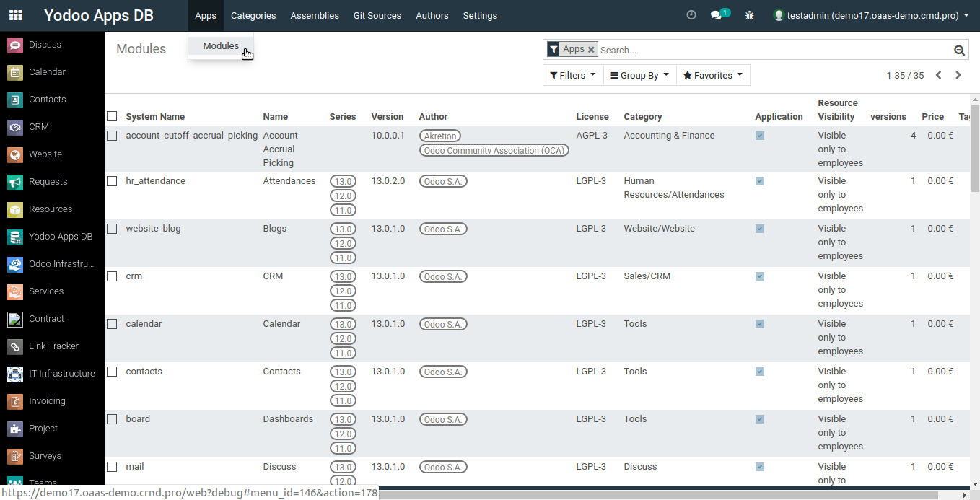Select mail row checkbox
Screen dimensions: 980x500
point(112,467)
